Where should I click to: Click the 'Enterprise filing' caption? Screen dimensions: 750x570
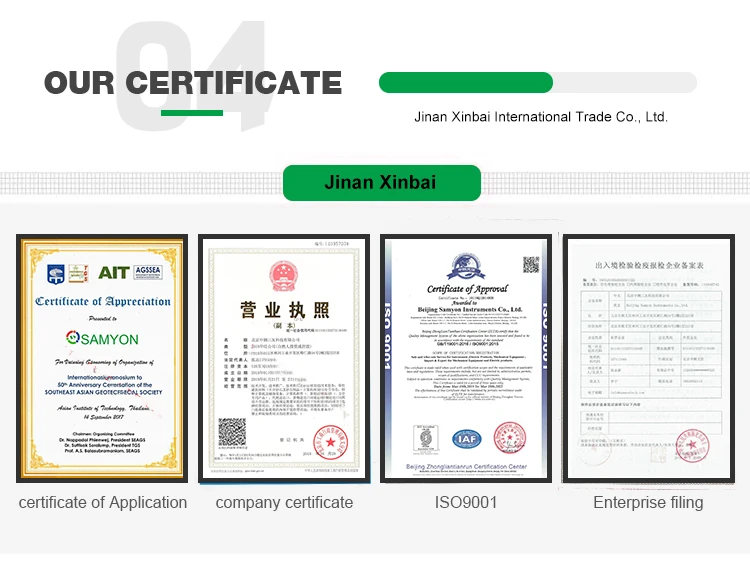click(648, 503)
